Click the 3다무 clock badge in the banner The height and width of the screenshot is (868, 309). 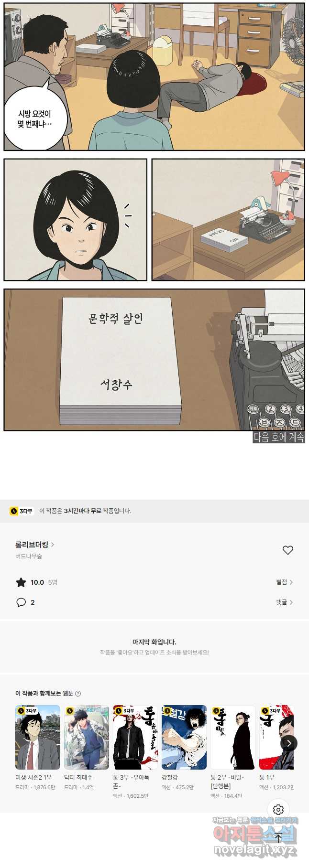coord(22,511)
